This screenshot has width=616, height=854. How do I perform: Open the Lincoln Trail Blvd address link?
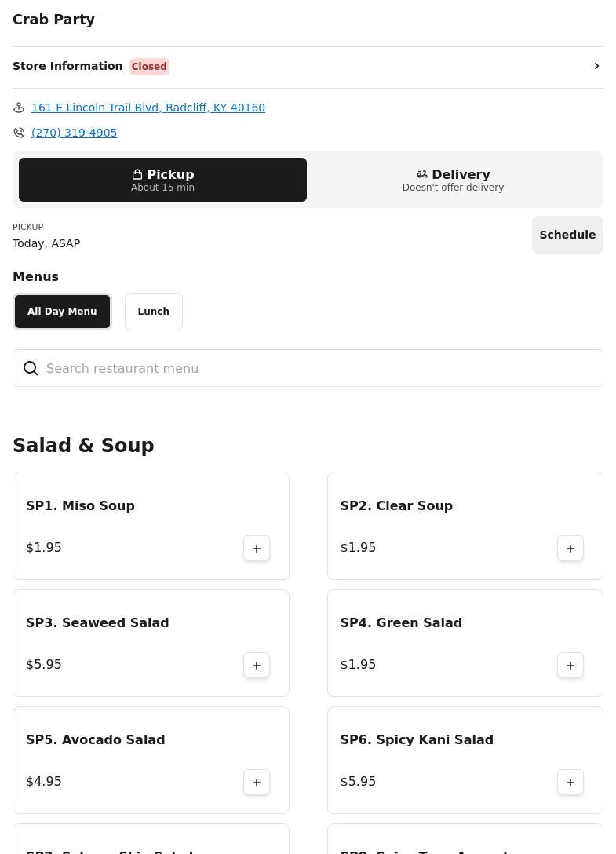(148, 108)
